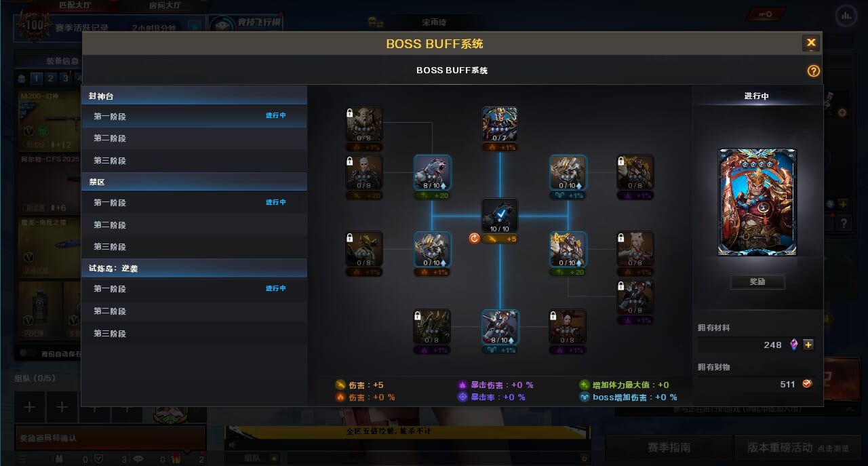Toggle the backpack auto-save switch at lower left

(27, 353)
